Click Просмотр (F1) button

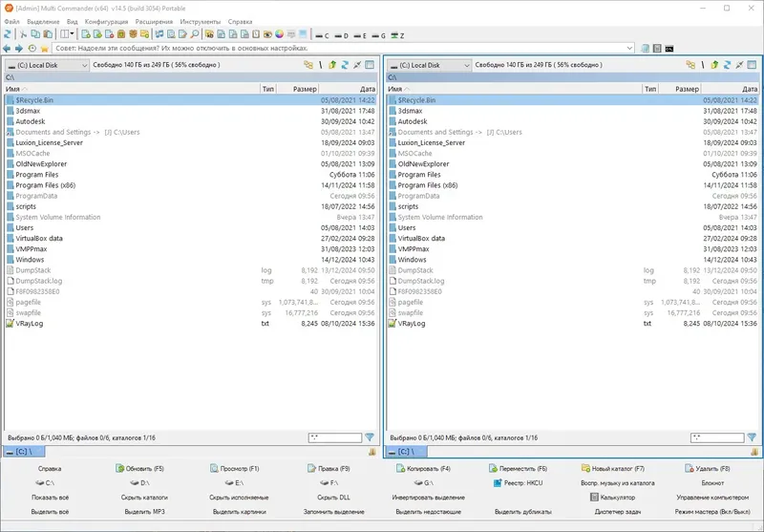click(x=234, y=469)
